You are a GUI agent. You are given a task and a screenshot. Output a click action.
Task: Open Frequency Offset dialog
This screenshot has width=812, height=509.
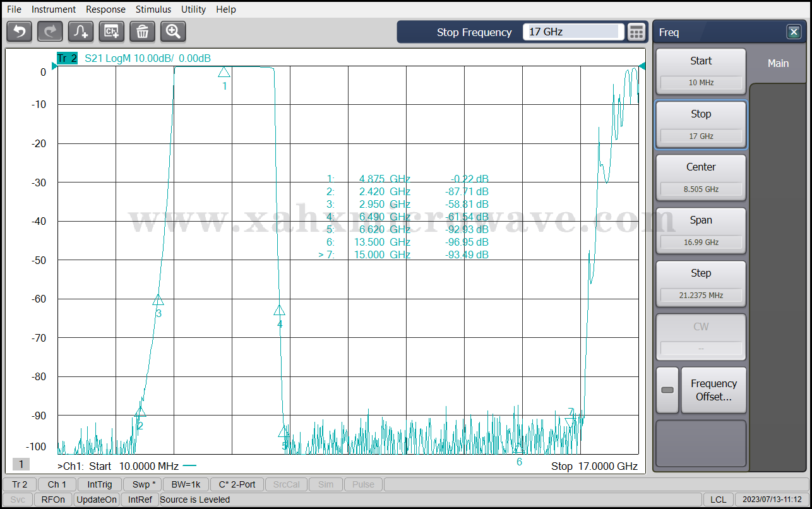[x=713, y=390]
